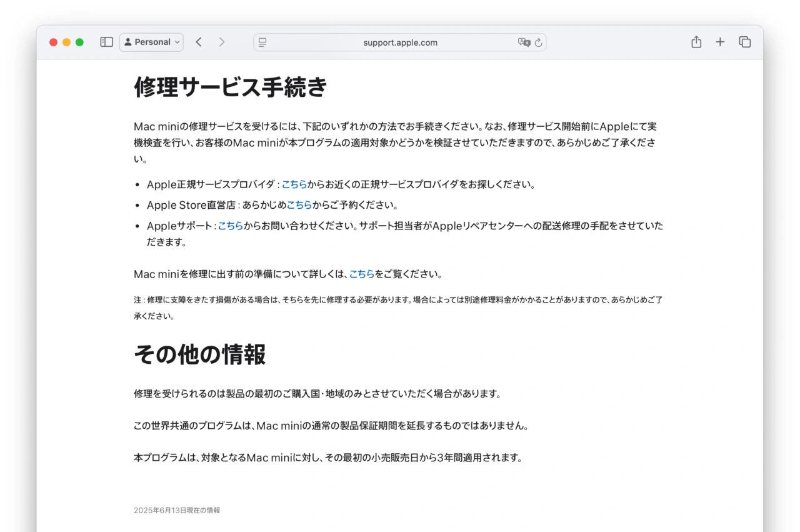Open the page menu icon in address bar
Image resolution: width=800 pixels, height=532 pixels.
click(262, 43)
